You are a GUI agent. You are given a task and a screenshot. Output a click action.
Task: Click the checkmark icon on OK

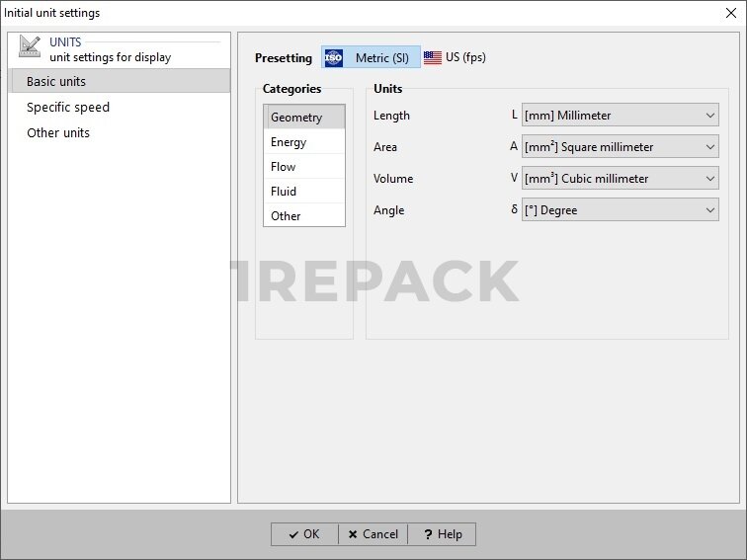tap(293, 534)
